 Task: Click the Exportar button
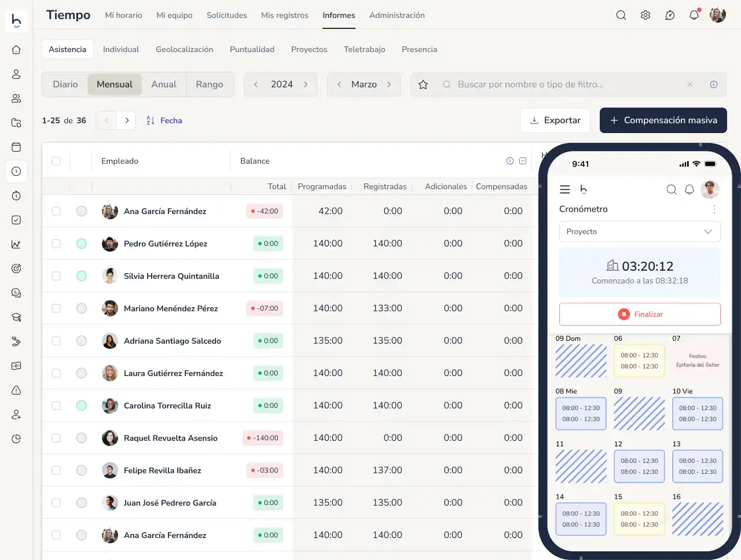[x=555, y=120]
